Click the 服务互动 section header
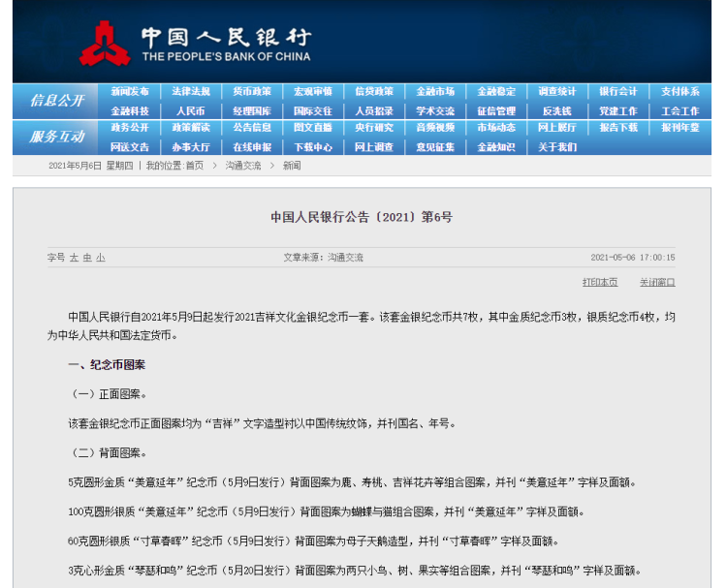 [x=57, y=137]
